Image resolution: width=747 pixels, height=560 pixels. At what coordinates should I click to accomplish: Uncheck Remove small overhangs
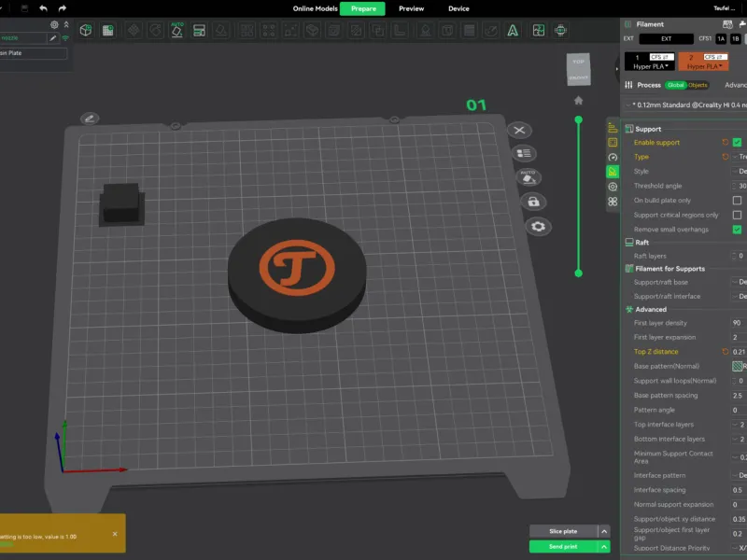pyautogui.click(x=737, y=230)
